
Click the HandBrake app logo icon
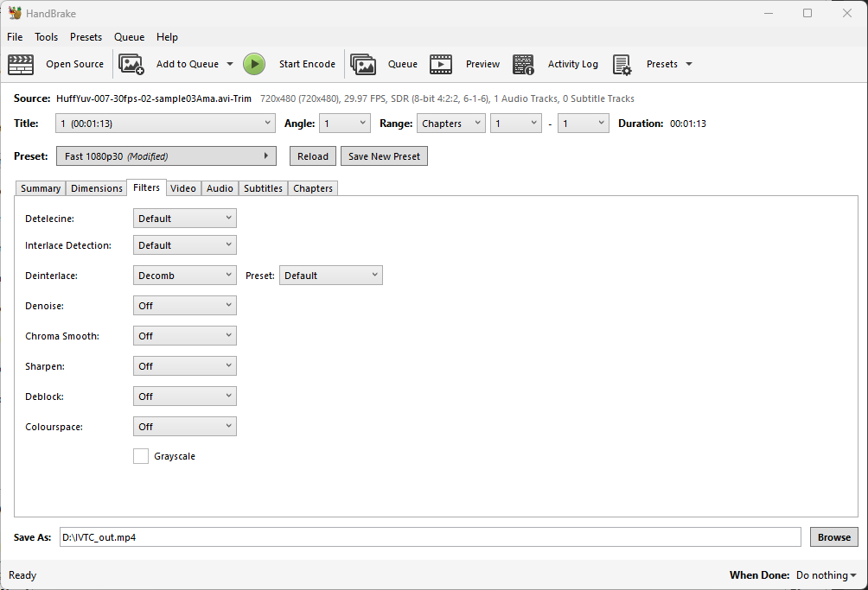[15, 13]
